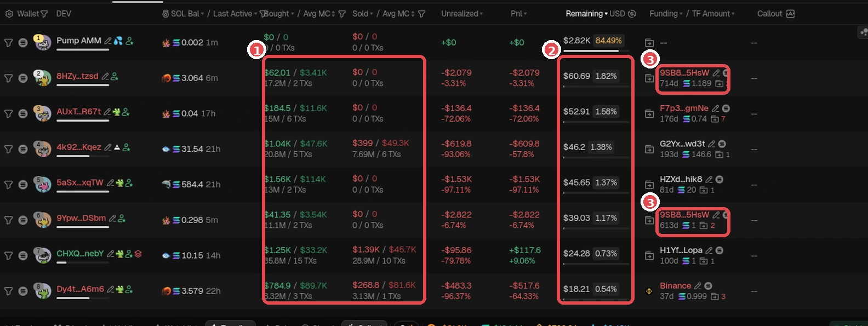
Task: Click the pencil icon beside Pump AMM
Action: tap(108, 41)
